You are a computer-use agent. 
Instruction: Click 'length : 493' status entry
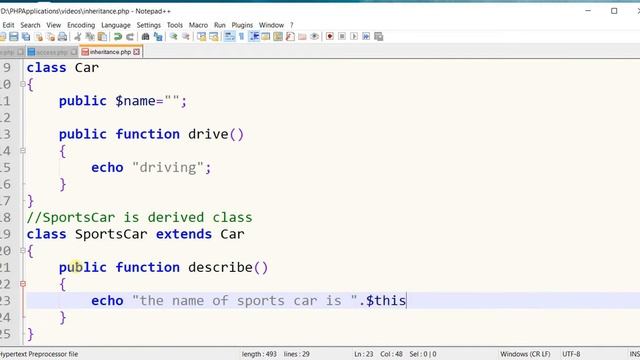coord(259,354)
